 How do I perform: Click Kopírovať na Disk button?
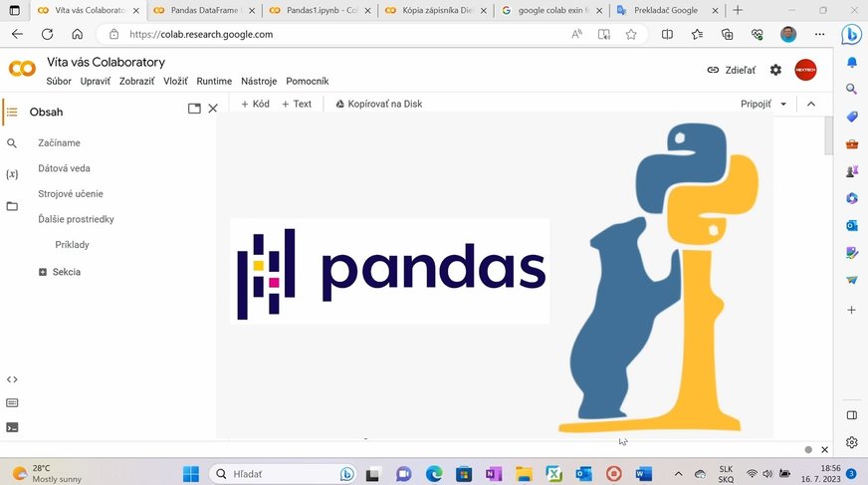click(x=379, y=104)
